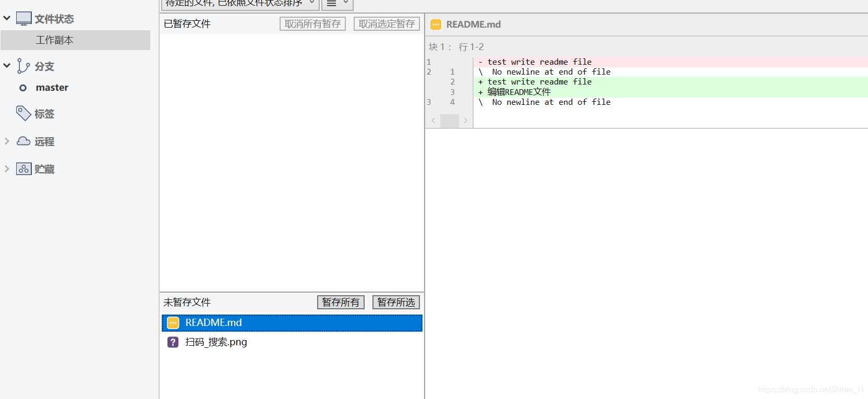This screenshot has height=399, width=868.
Task: Click the 暂存所选 button
Action: pyautogui.click(x=396, y=303)
